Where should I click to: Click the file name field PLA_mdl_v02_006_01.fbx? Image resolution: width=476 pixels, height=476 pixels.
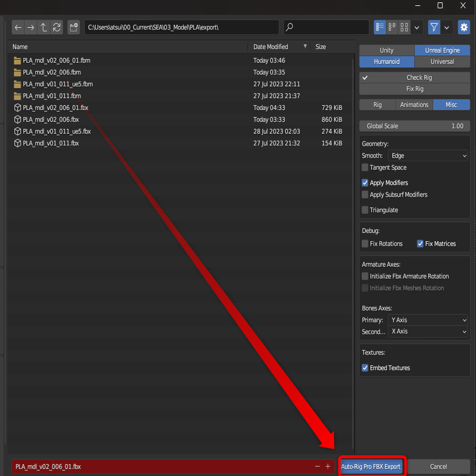(173, 467)
